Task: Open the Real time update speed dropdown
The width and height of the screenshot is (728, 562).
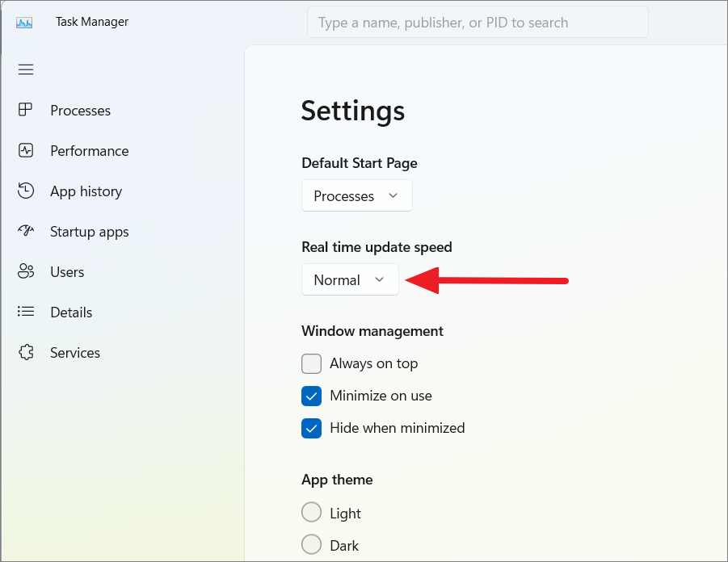Action: pyautogui.click(x=350, y=279)
